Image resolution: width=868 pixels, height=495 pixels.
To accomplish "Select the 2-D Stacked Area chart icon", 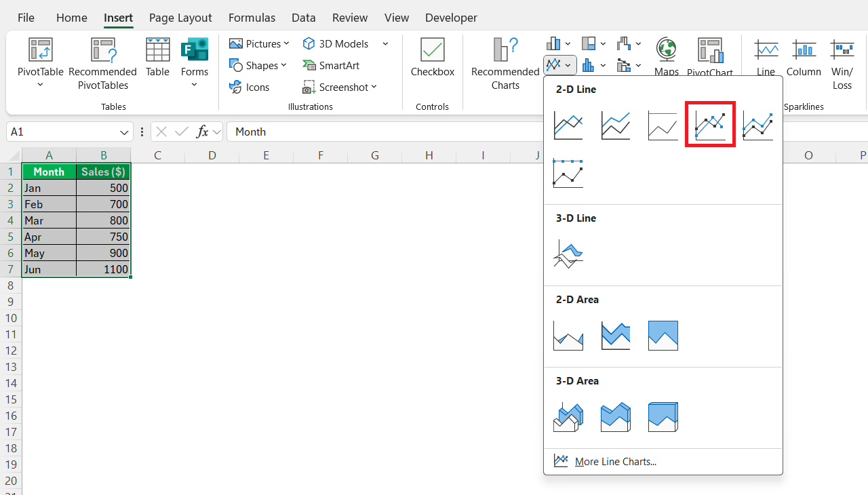I will click(x=616, y=336).
